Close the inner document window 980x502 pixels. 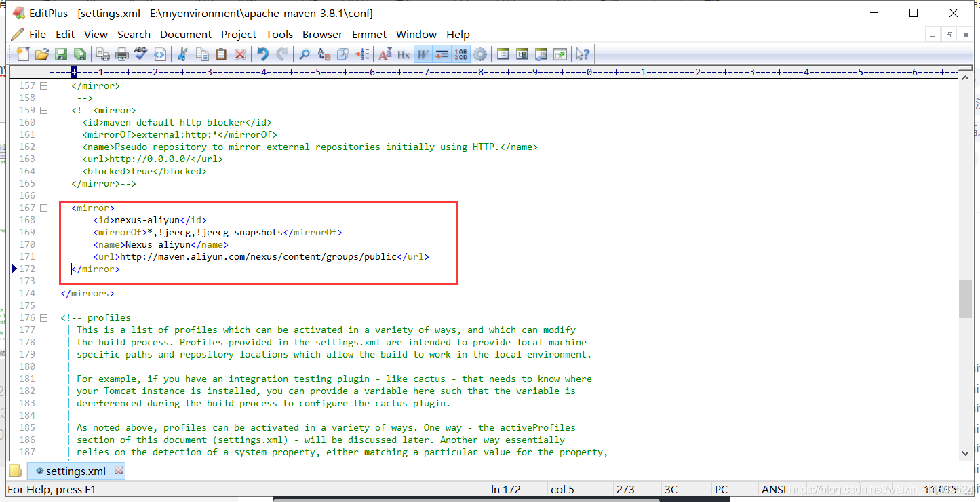click(966, 35)
